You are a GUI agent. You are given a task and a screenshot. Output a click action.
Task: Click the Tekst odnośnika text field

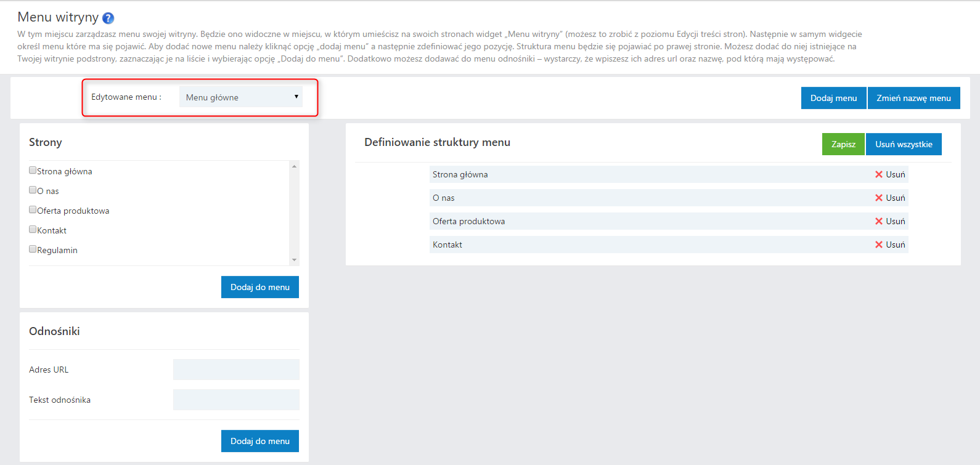click(236, 400)
